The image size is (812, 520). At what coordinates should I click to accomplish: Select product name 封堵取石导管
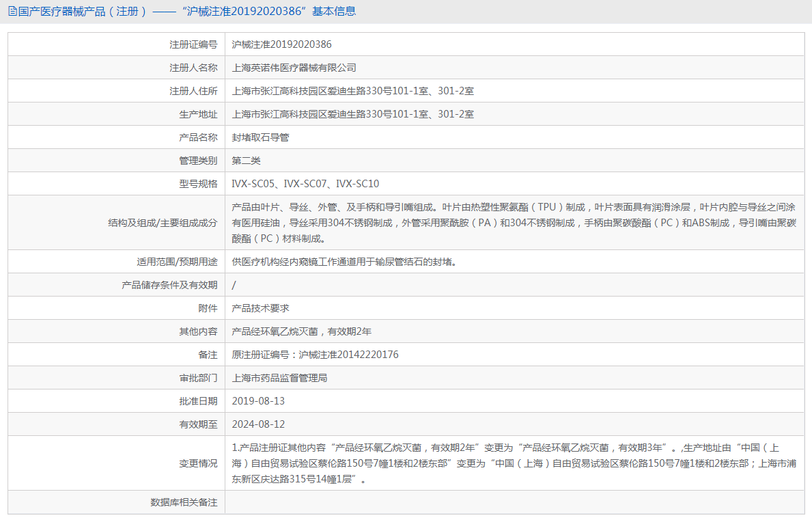260,138
